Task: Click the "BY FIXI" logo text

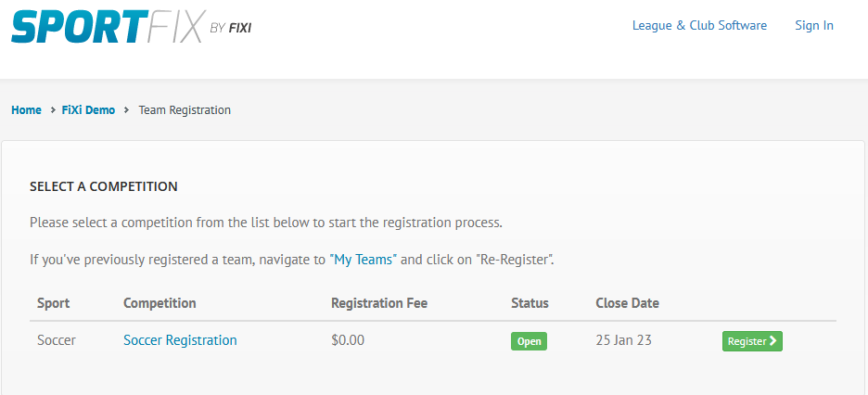Action: pyautogui.click(x=231, y=28)
